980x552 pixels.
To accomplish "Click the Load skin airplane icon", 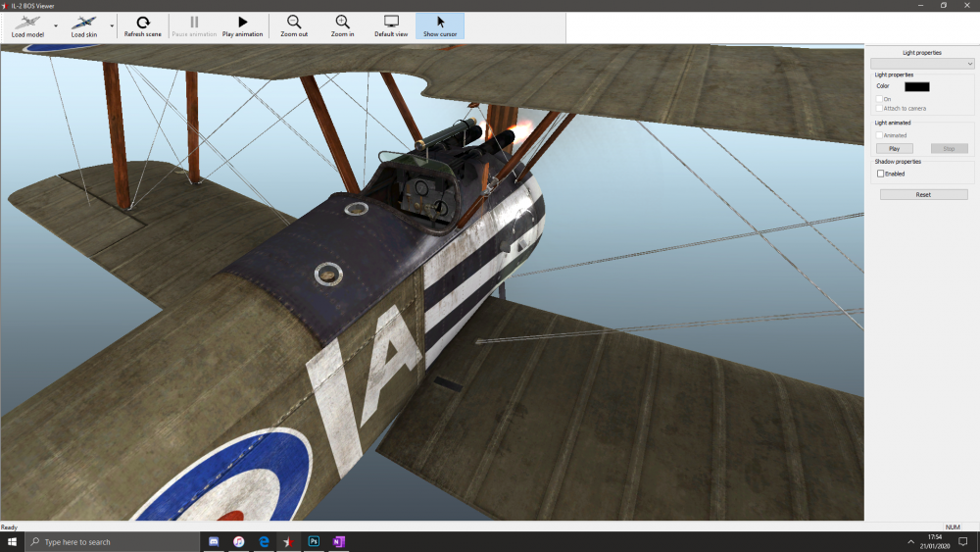I will [83, 24].
